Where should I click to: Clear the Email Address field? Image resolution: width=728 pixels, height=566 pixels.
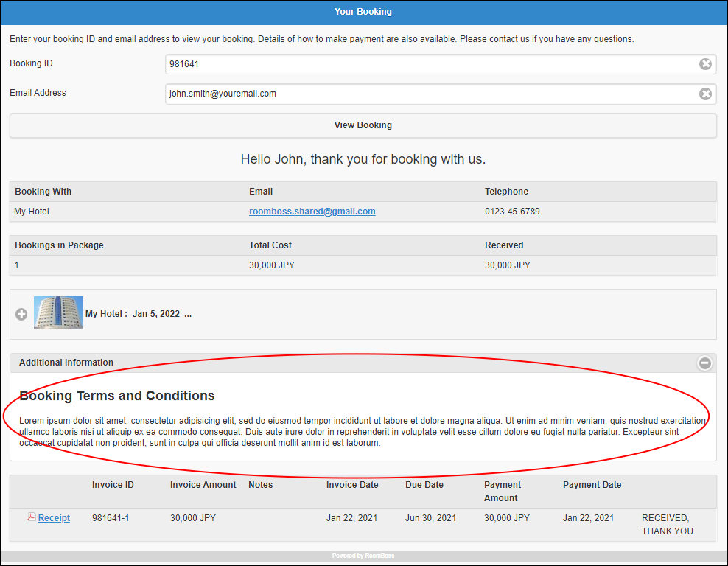(705, 94)
